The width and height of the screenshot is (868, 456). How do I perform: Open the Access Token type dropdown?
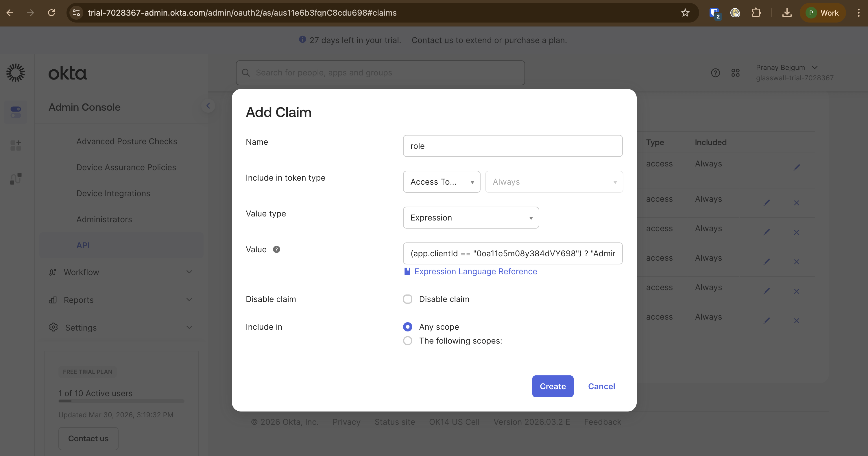coord(442,182)
